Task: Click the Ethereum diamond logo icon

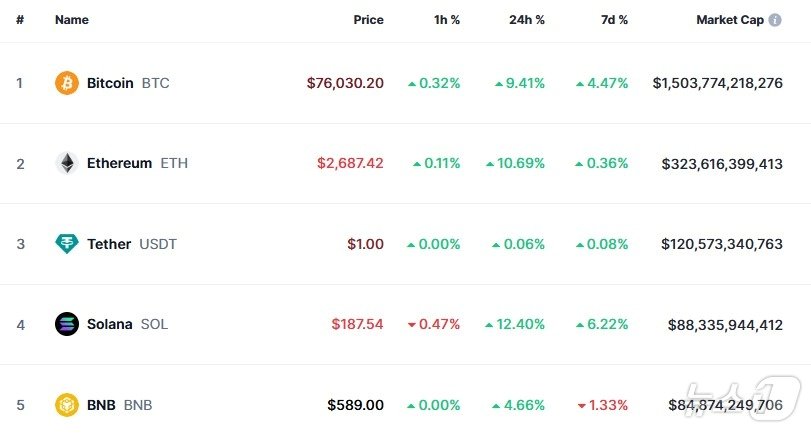Action: tap(67, 163)
